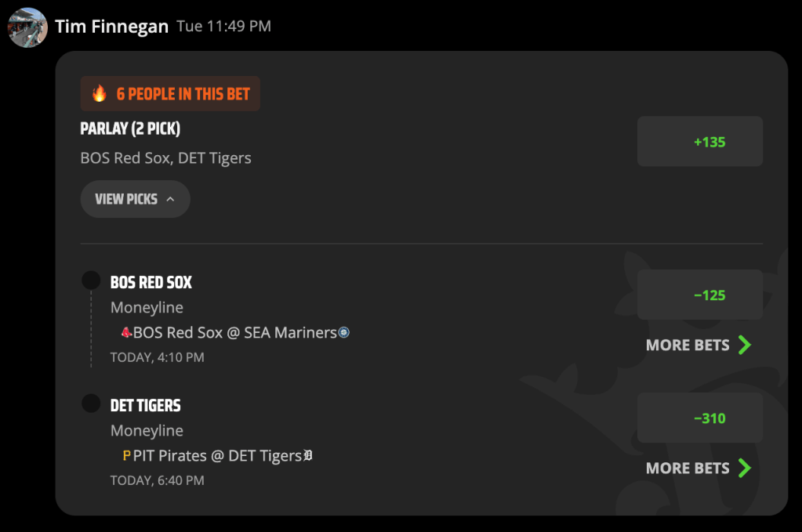Click the Detroit Tigers D logo
This screenshot has width=802, height=532.
[x=308, y=455]
